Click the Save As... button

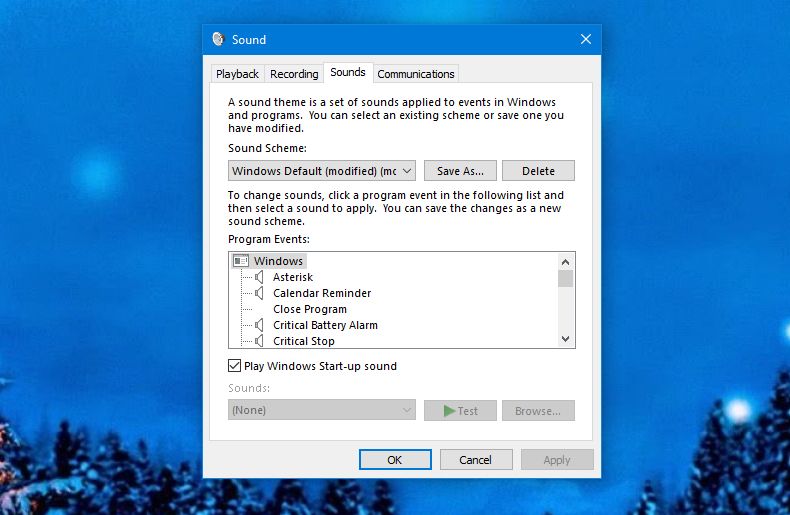pyautogui.click(x=460, y=171)
